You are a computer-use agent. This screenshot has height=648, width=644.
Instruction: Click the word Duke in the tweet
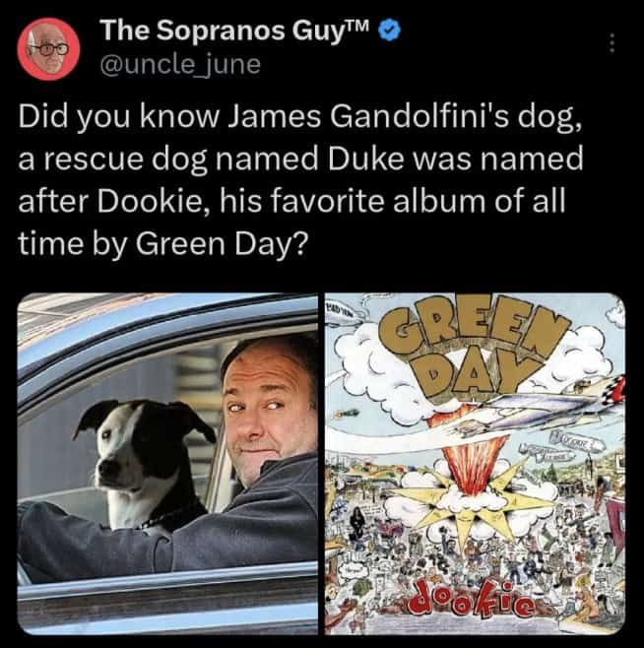pos(365,160)
